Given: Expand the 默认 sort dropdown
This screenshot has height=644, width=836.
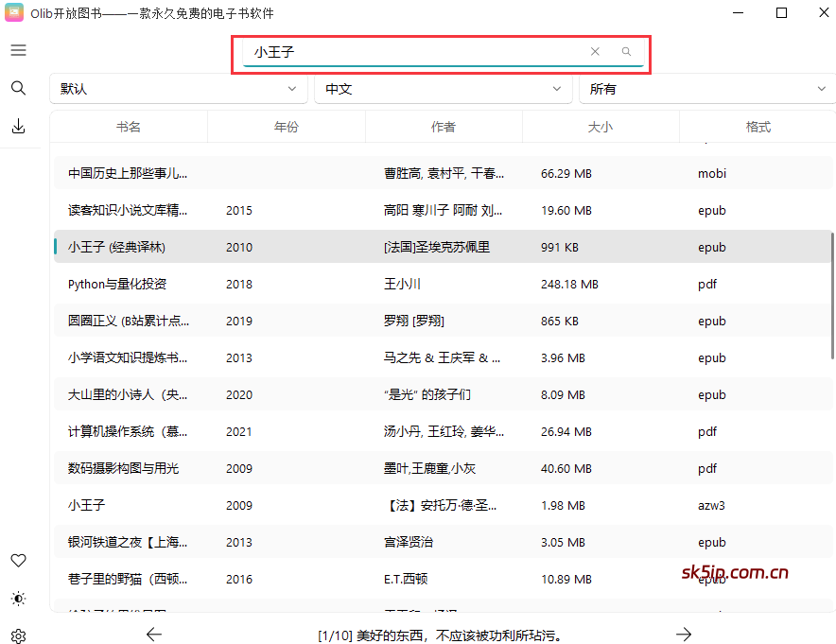Looking at the screenshot, I should coord(178,88).
